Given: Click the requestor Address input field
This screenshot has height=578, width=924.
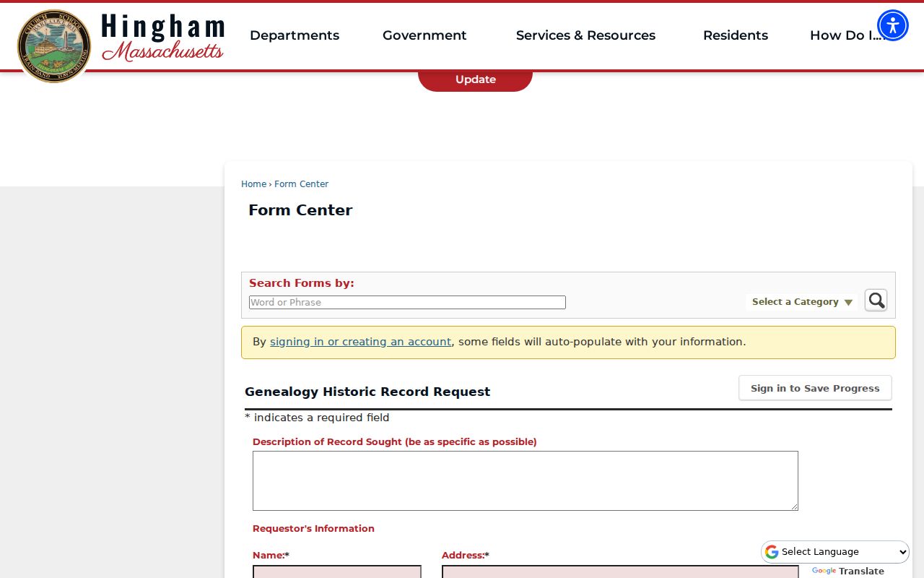Looking at the screenshot, I should 620,571.
